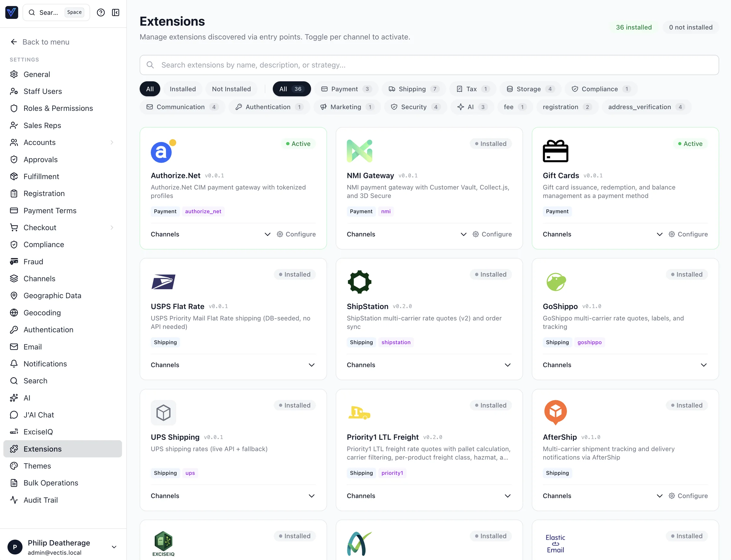Click the help question mark icon
This screenshot has height=560, width=731.
[101, 13]
